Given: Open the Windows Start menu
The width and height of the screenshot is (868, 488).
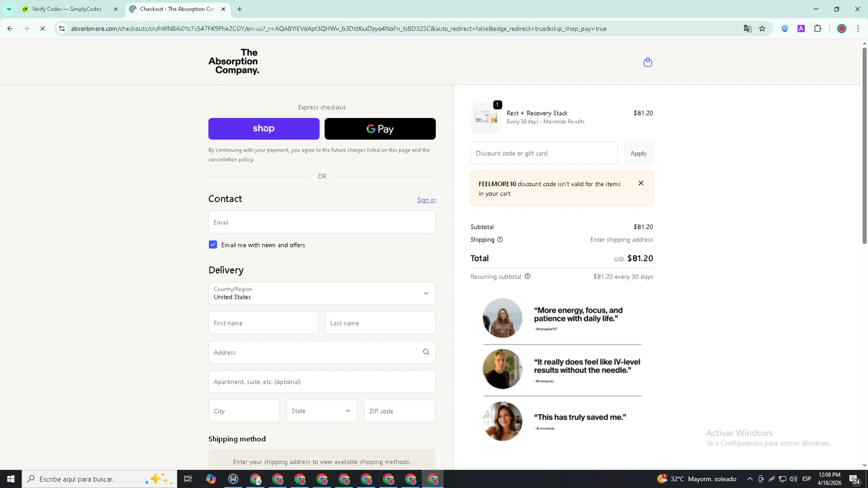Looking at the screenshot, I should 10,479.
